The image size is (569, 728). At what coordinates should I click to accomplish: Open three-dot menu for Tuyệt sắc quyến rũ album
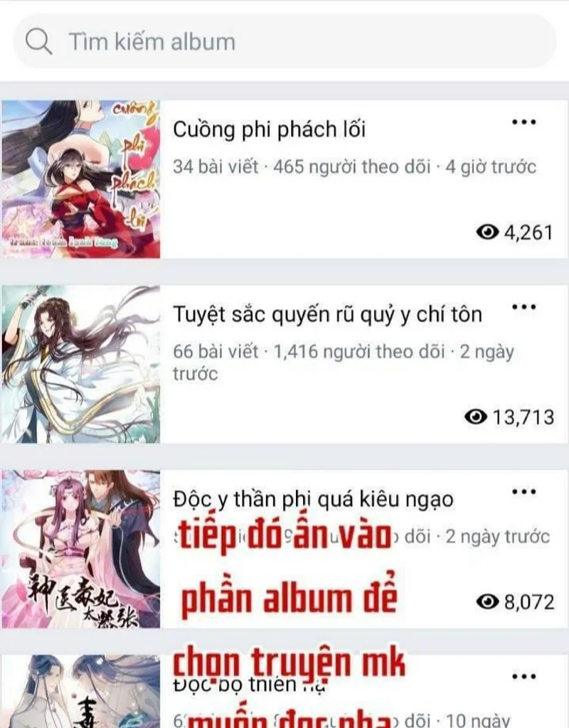tap(524, 307)
